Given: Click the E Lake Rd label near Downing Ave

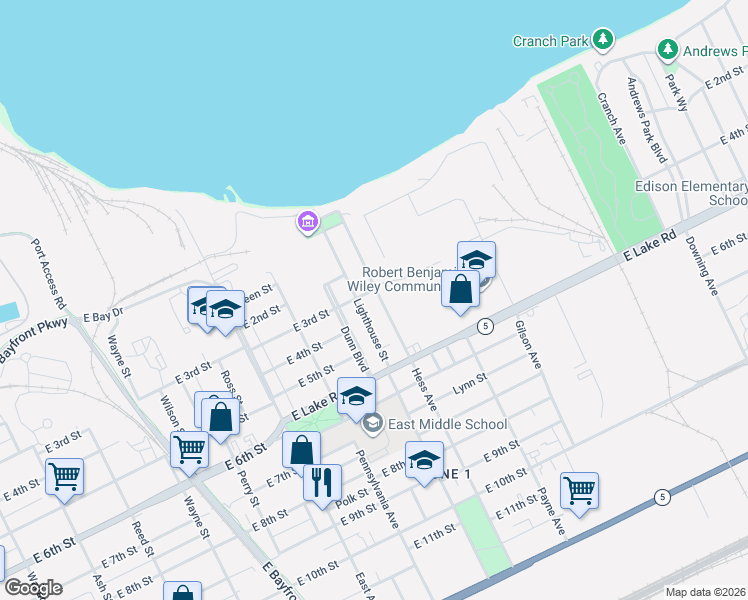Looking at the screenshot, I should tap(650, 245).
